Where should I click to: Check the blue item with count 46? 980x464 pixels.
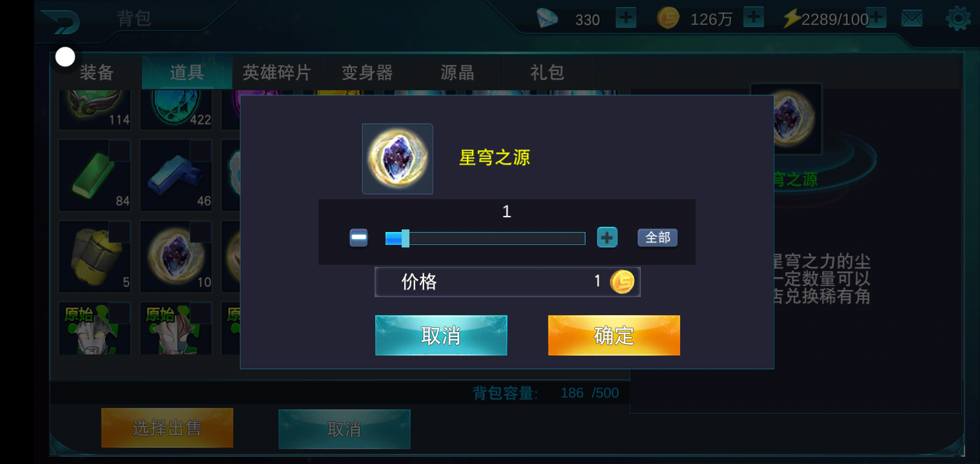click(x=176, y=175)
